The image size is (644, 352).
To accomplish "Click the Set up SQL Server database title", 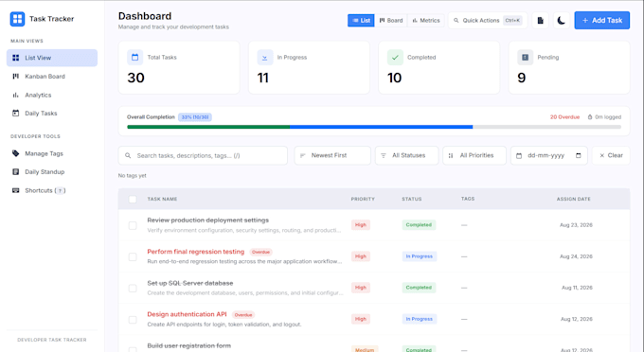I will [x=190, y=283].
